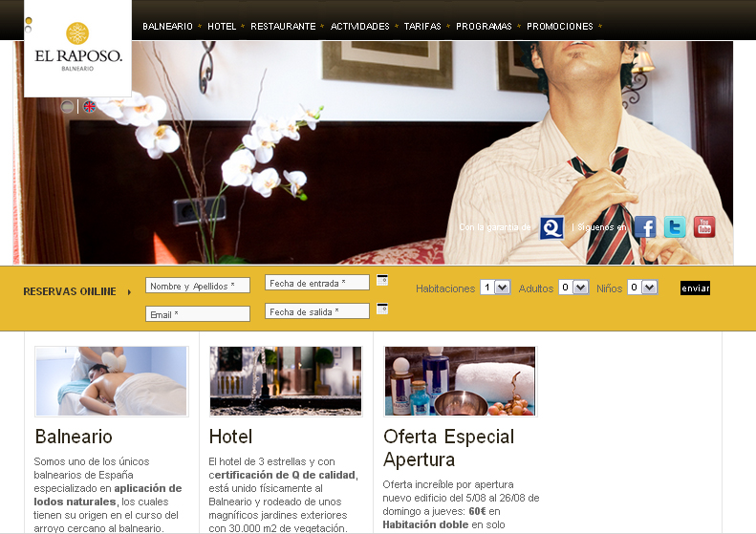The width and height of the screenshot is (756, 534).
Task: Open the YouTube channel icon
Action: [704, 227]
